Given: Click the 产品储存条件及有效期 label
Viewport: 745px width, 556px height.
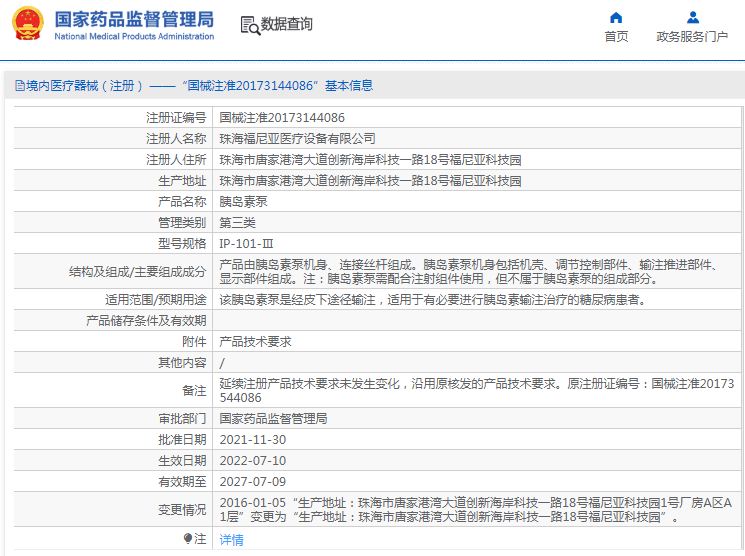Looking at the screenshot, I should [x=146, y=321].
